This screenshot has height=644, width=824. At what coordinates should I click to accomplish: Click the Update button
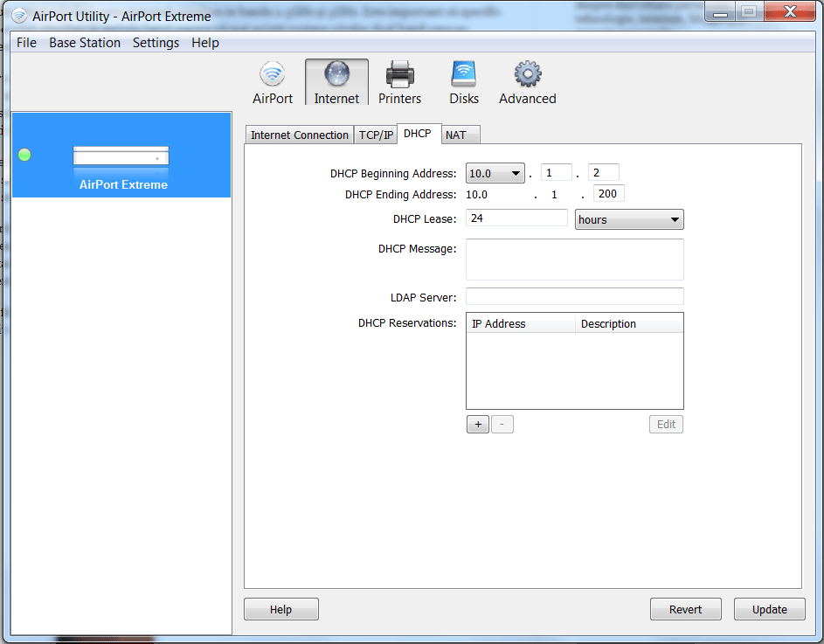pyautogui.click(x=769, y=610)
